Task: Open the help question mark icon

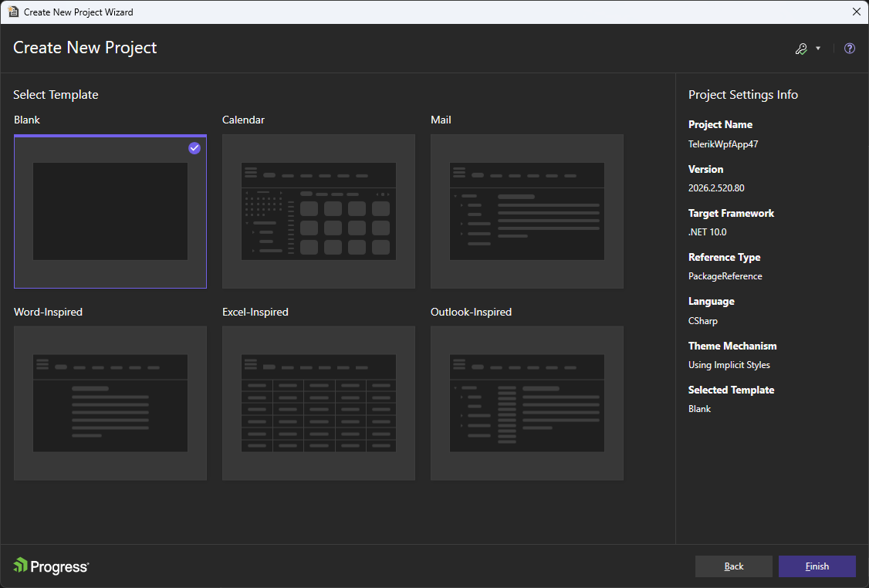Action: point(849,49)
